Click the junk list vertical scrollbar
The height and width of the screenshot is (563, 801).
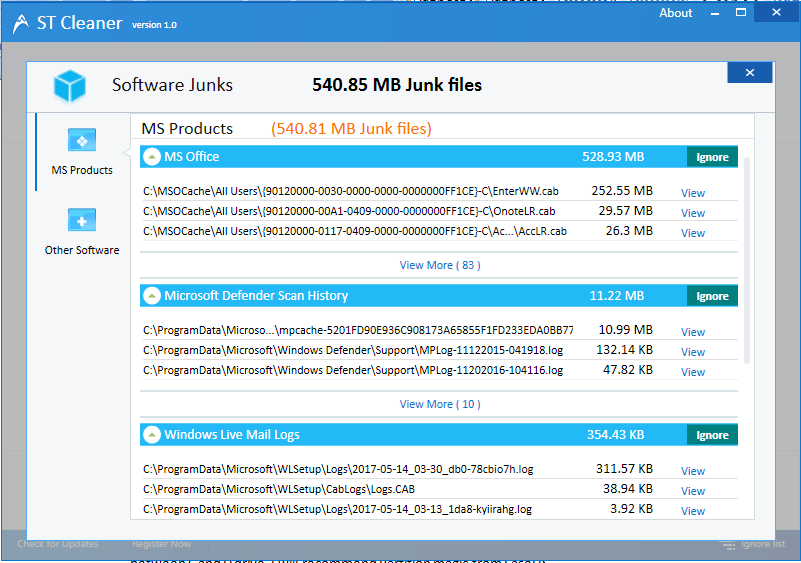point(748,260)
